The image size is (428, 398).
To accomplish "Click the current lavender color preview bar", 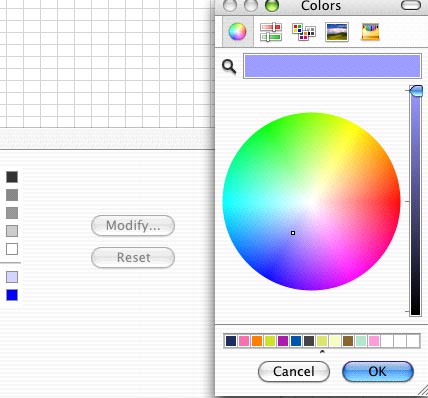I will tap(332, 66).
